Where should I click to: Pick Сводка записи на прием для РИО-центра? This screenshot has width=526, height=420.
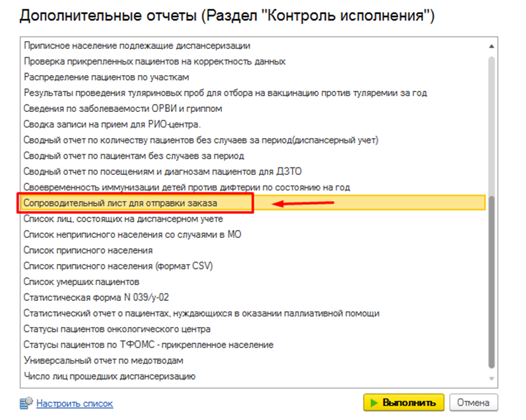[x=112, y=125]
